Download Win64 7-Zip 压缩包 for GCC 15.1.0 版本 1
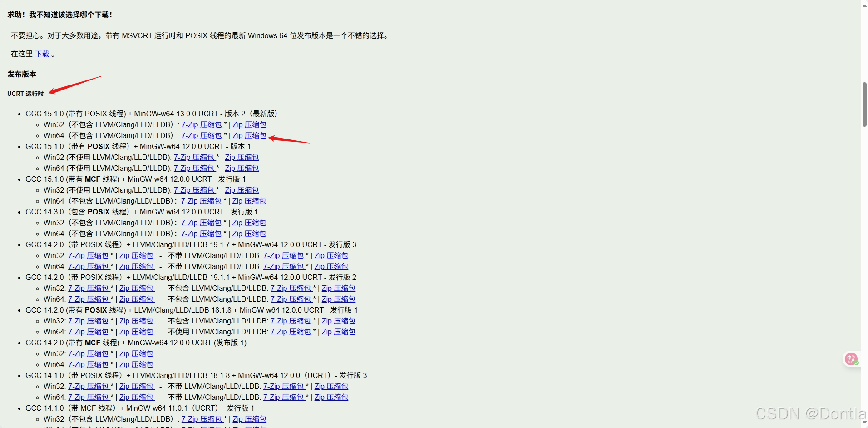Screen dimensions: 868x428 [x=195, y=168]
